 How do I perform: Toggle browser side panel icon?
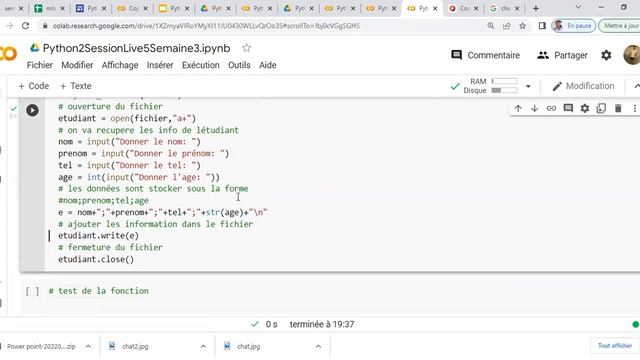click(542, 26)
